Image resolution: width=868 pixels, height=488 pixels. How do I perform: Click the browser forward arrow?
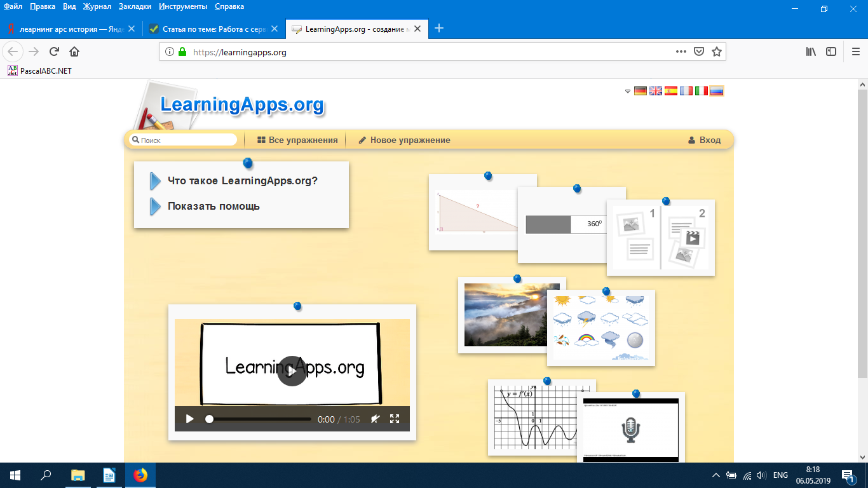tap(34, 52)
